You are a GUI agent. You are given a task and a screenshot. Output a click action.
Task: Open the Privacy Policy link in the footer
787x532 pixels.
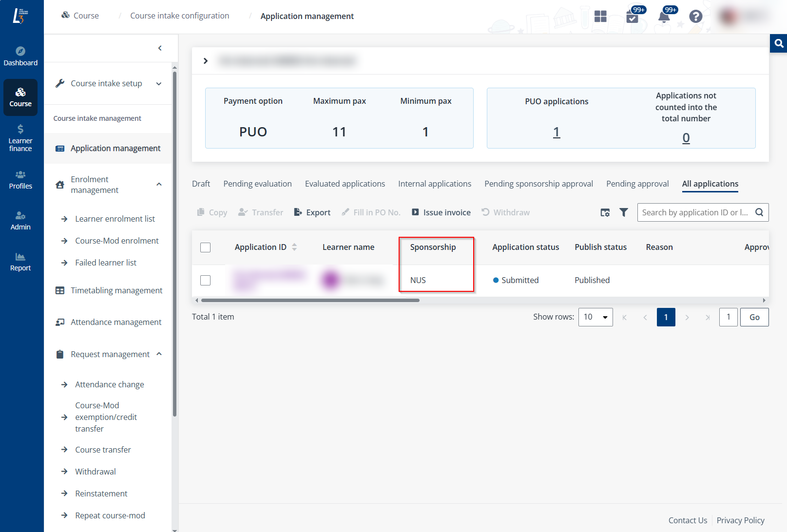pyautogui.click(x=740, y=520)
